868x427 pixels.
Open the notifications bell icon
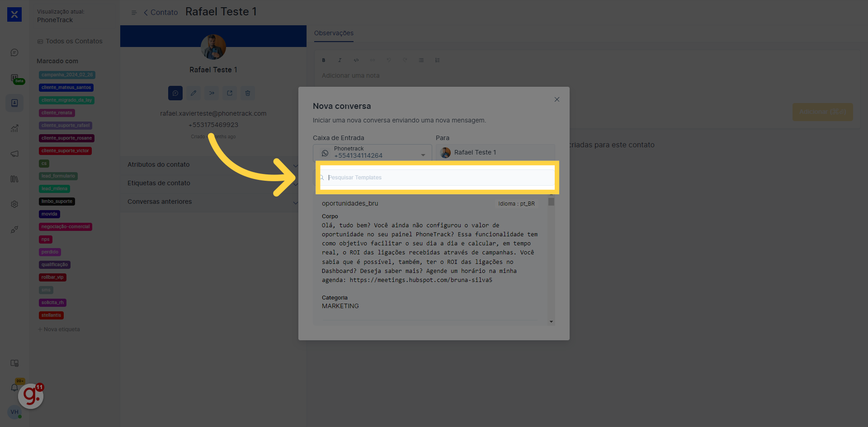click(x=14, y=388)
